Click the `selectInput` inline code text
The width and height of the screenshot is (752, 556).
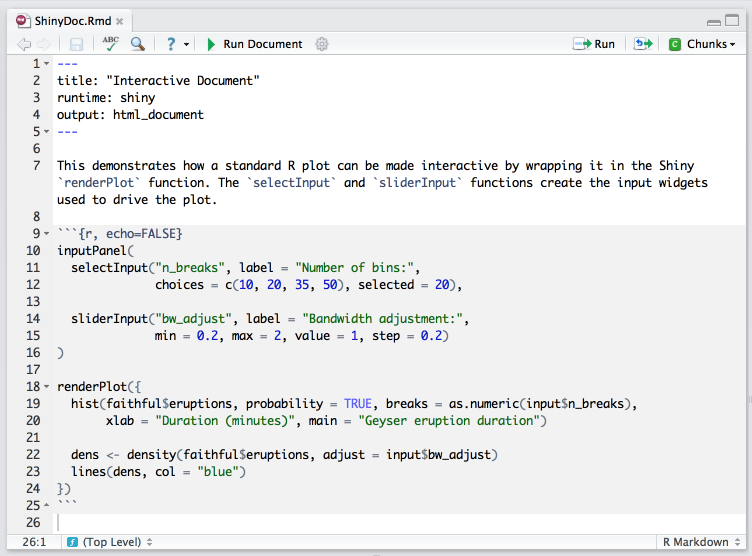click(x=292, y=183)
